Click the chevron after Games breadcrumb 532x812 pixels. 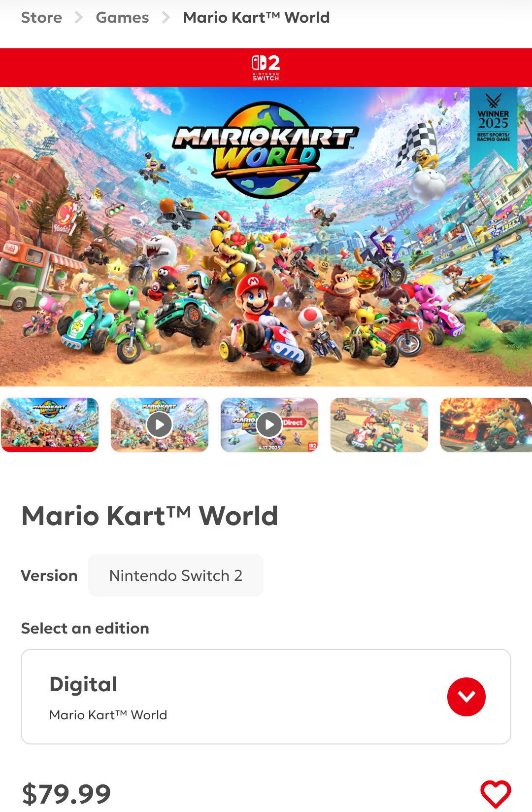click(x=166, y=18)
